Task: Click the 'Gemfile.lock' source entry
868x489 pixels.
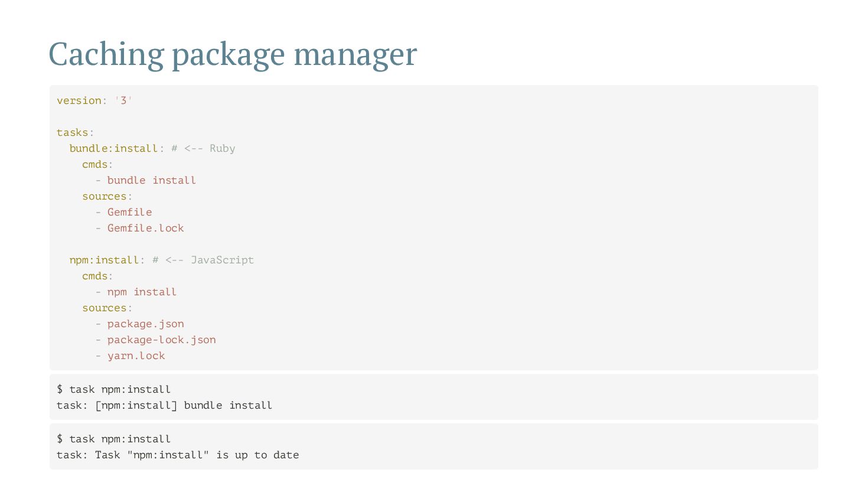Action: coord(145,228)
